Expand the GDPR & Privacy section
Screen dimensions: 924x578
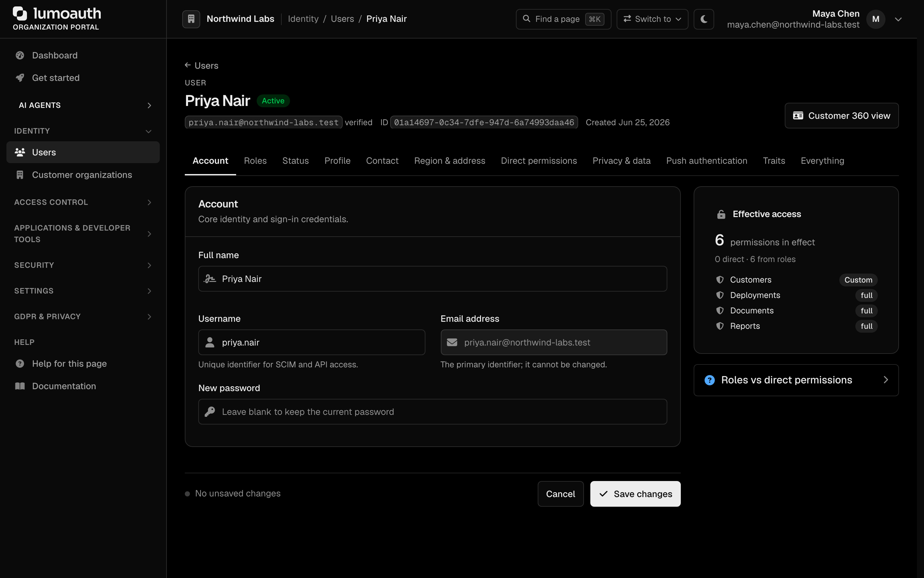(x=83, y=317)
